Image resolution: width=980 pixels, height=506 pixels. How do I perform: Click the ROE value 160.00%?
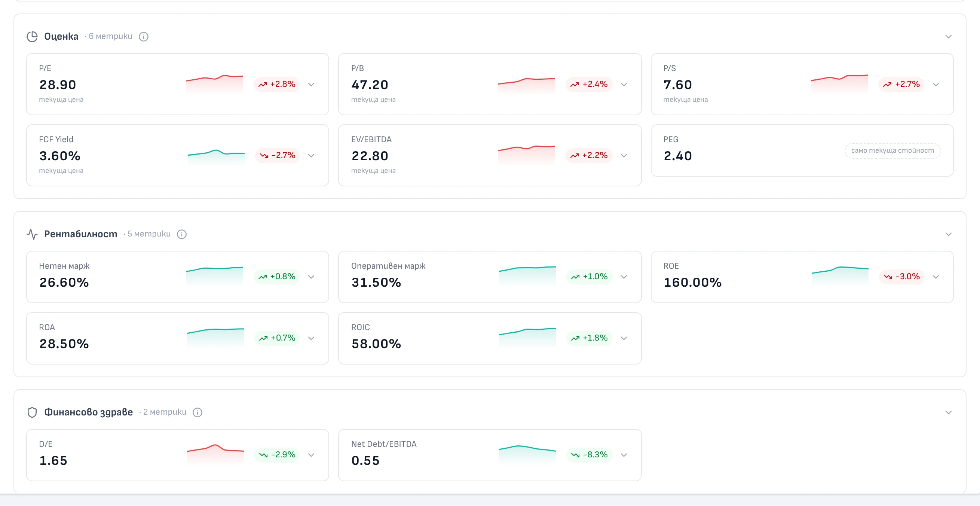[692, 283]
